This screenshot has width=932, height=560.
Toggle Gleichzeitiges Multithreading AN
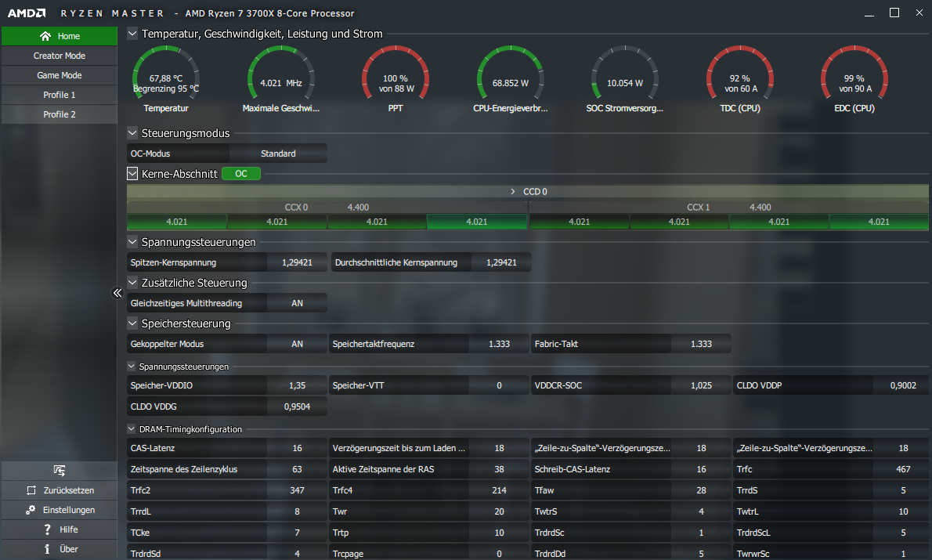pyautogui.click(x=297, y=303)
